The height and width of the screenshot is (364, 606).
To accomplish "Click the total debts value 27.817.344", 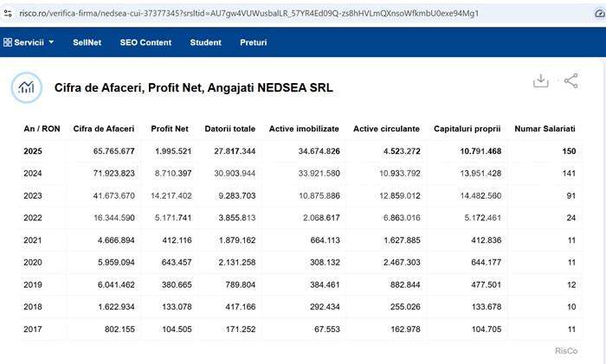I will 235,151.
